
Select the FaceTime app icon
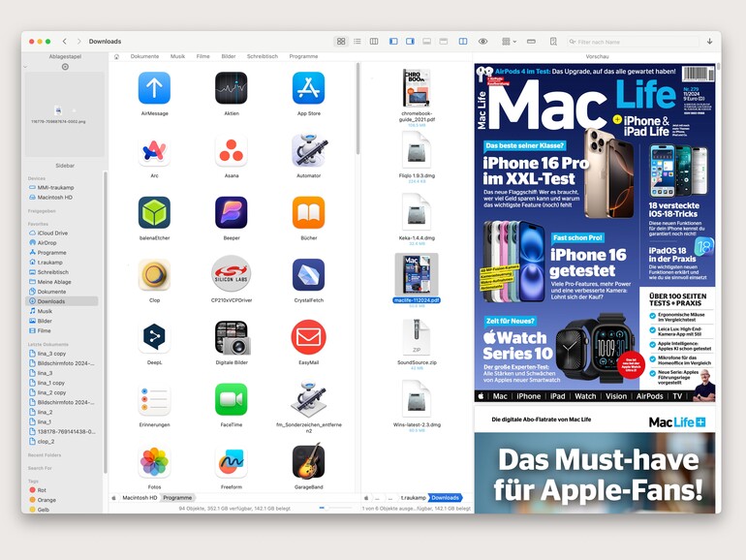point(232,399)
